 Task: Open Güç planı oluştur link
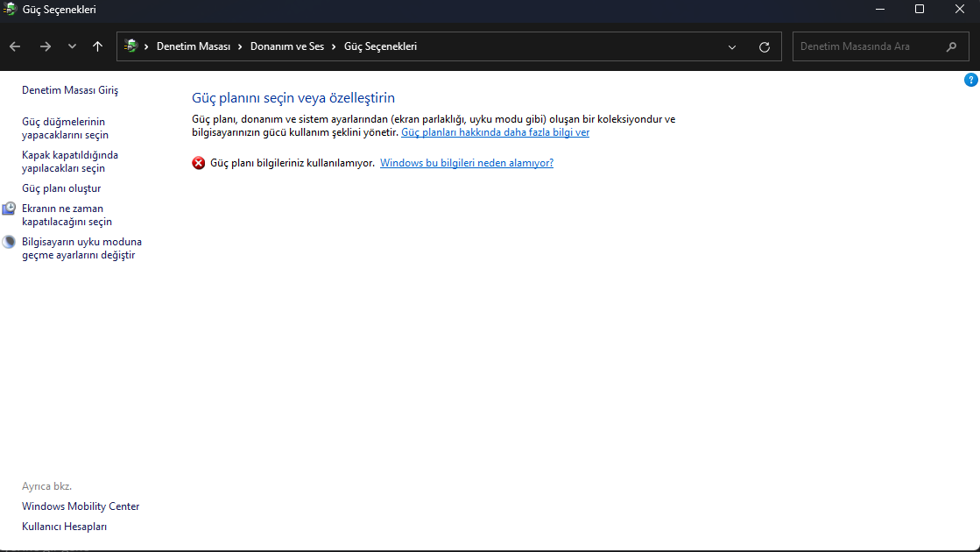[x=61, y=188]
